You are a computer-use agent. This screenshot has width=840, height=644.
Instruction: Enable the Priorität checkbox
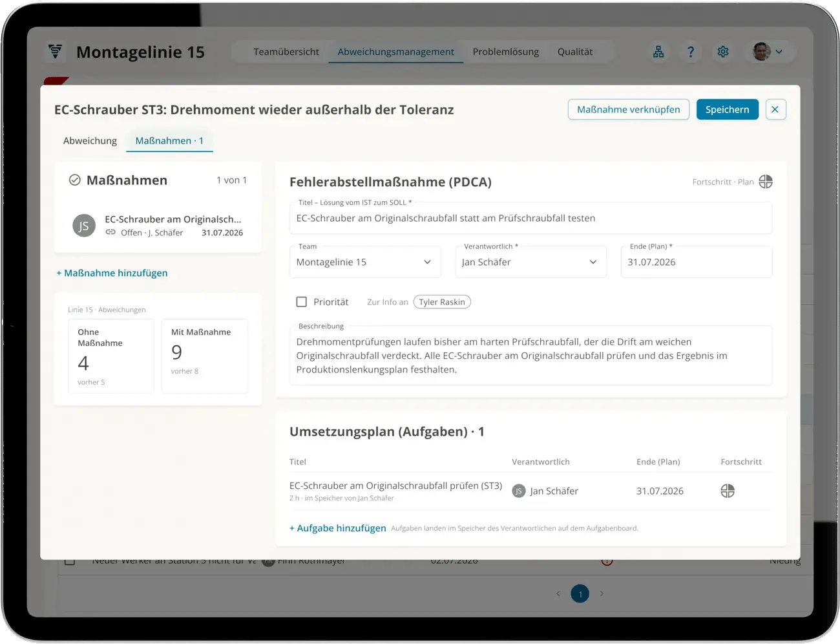(x=301, y=302)
